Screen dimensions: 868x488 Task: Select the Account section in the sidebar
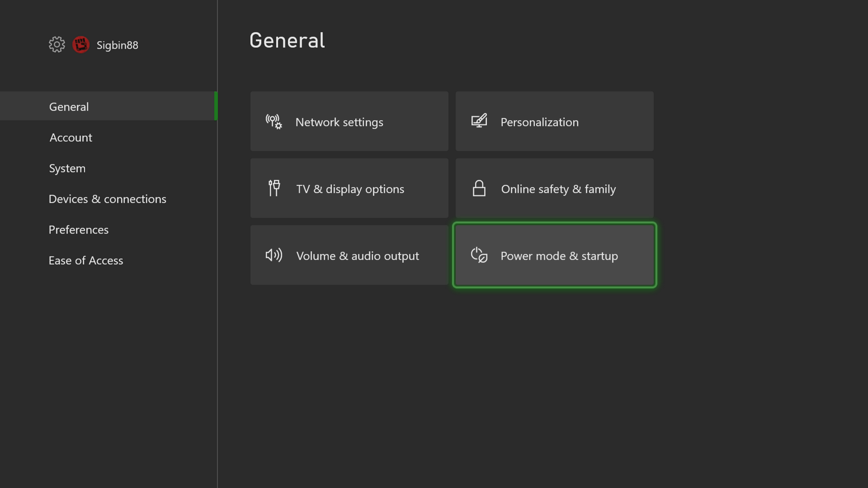pyautogui.click(x=71, y=137)
